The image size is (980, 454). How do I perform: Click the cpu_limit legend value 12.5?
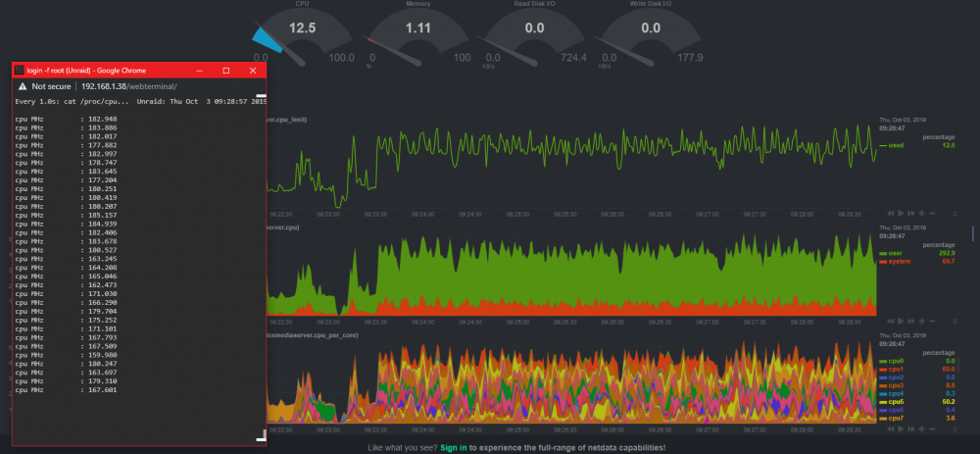click(949, 145)
